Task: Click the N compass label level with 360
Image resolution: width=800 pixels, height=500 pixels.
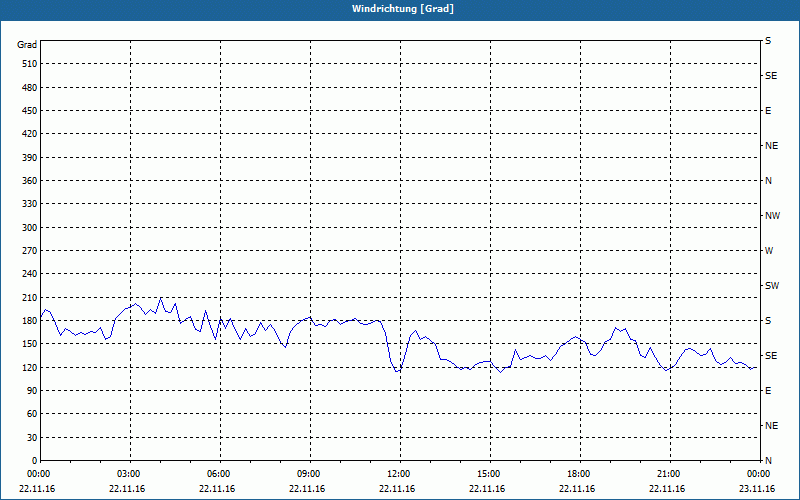Action: point(768,181)
